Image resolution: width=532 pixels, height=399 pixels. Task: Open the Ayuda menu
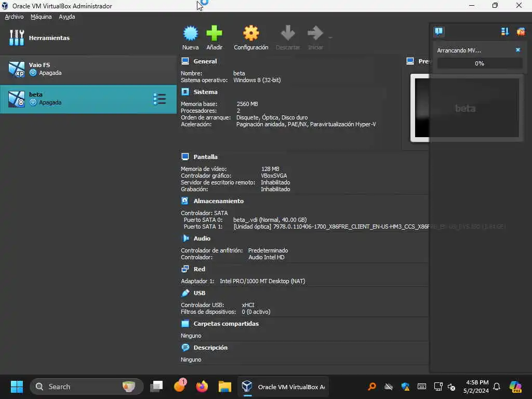coord(67,17)
